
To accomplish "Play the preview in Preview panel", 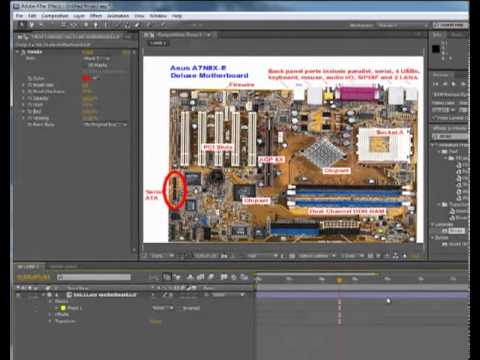I will point(453,84).
